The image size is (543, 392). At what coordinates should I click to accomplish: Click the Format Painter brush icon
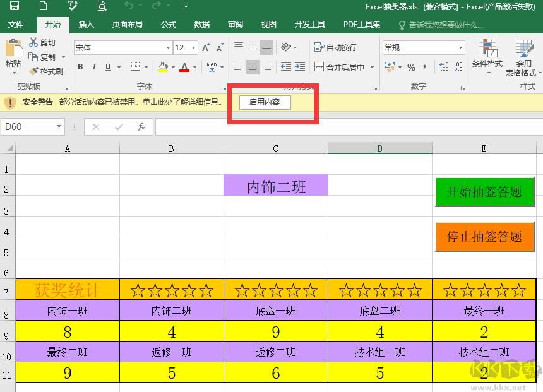coord(33,71)
